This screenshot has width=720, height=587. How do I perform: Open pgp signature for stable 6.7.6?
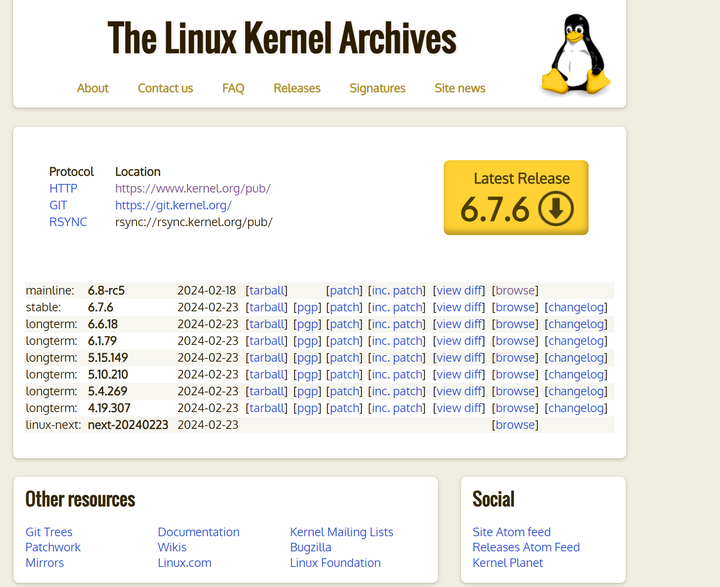307,307
